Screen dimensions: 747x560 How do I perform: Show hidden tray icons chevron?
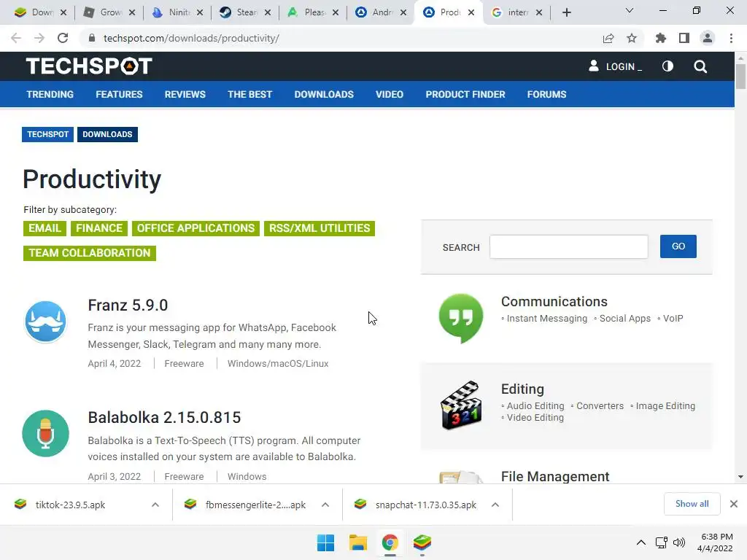pos(641,542)
